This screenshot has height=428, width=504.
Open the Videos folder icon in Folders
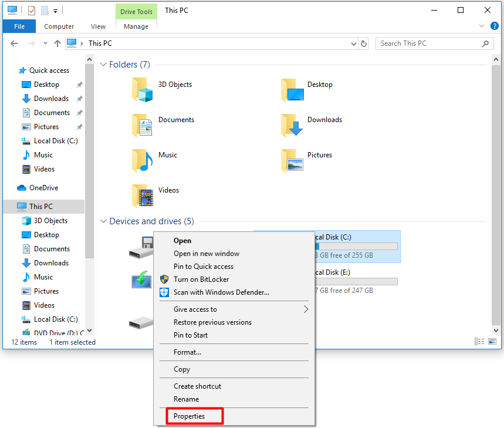[143, 196]
